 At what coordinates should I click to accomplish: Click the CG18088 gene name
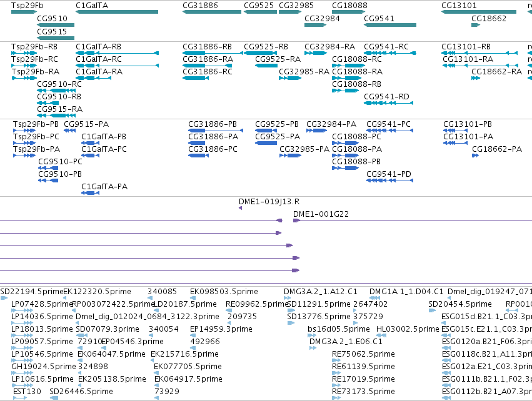coord(349,6)
